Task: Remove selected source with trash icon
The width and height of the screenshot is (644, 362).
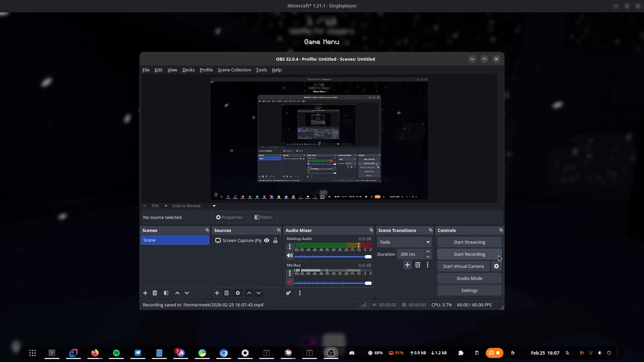Action: pyautogui.click(x=226, y=293)
